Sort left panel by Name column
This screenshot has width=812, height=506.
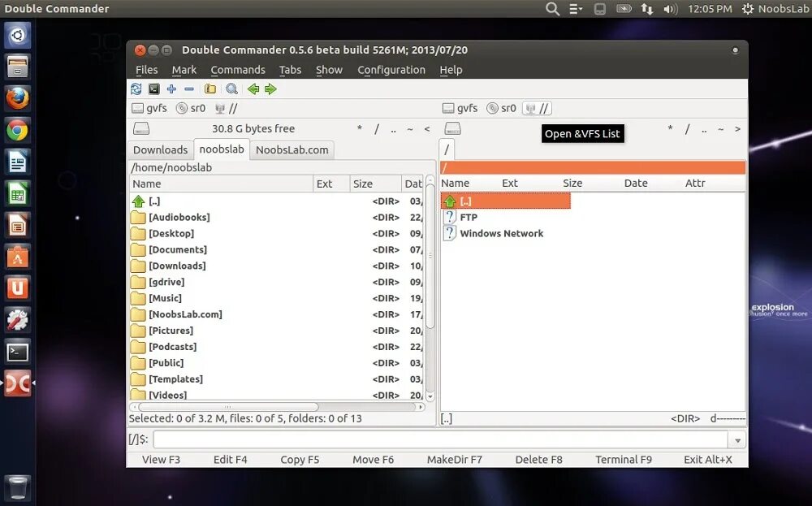click(x=221, y=184)
